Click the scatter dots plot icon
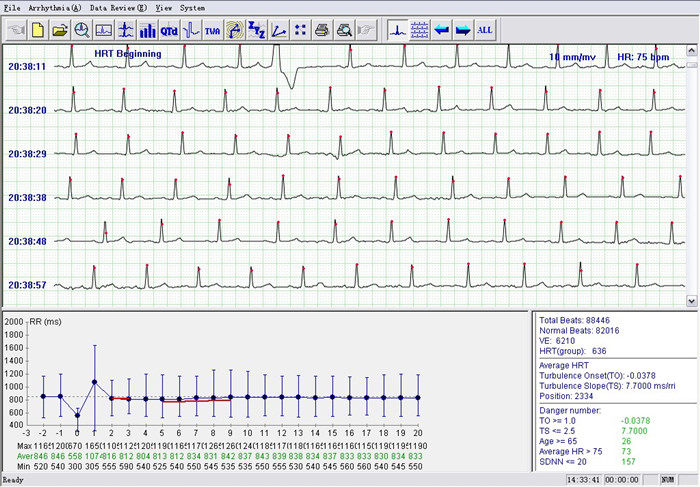Screen dimensions: 700x487 click(300, 30)
